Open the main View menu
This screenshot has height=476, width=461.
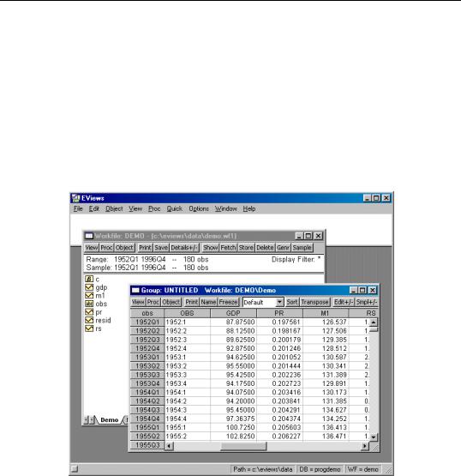pos(135,209)
